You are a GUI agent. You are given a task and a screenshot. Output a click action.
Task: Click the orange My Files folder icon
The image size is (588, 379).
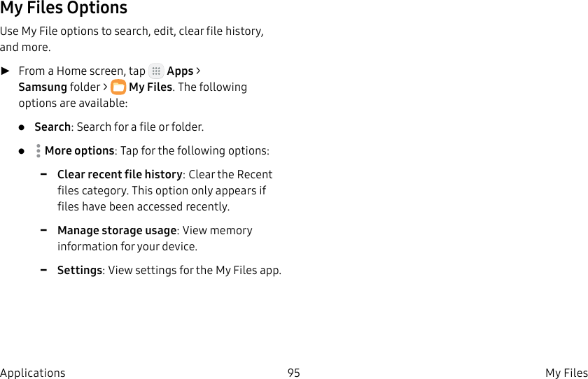[x=118, y=87]
